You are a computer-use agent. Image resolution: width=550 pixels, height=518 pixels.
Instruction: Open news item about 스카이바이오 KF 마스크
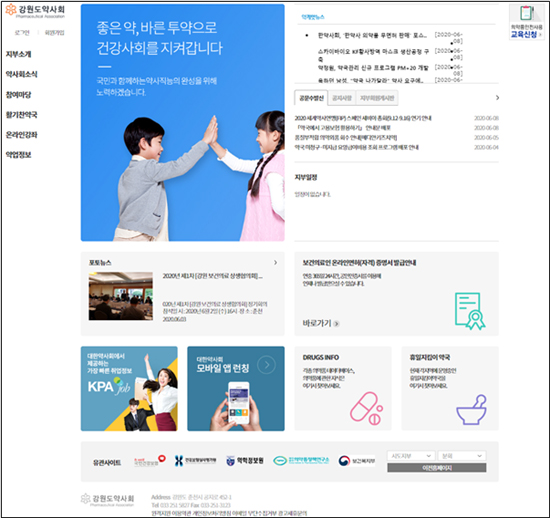pyautogui.click(x=373, y=54)
